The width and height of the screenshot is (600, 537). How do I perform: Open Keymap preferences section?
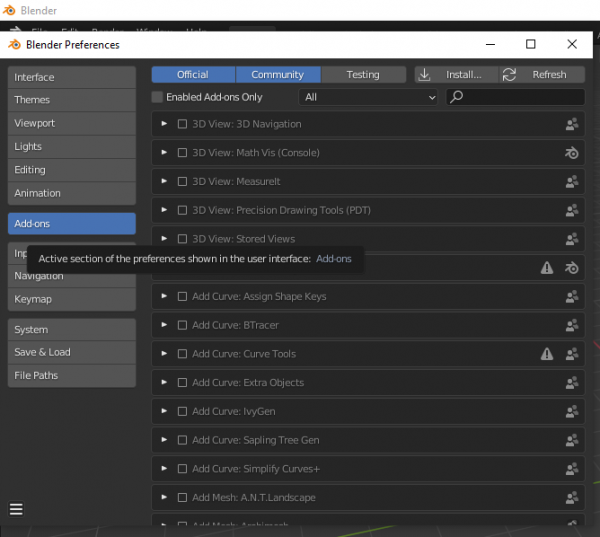[x=72, y=299]
